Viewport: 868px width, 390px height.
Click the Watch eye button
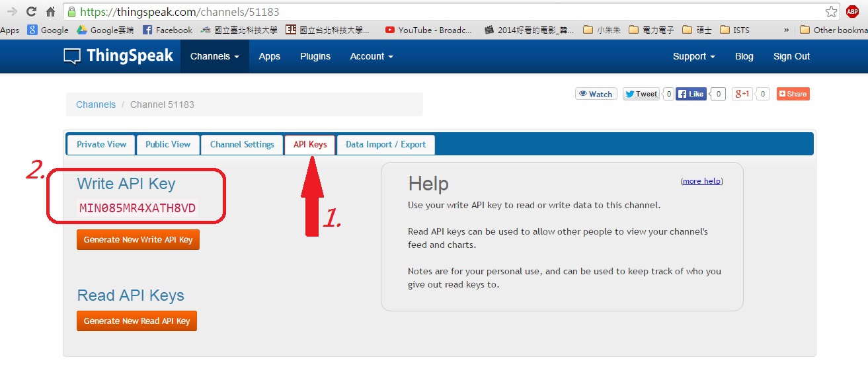pos(596,94)
